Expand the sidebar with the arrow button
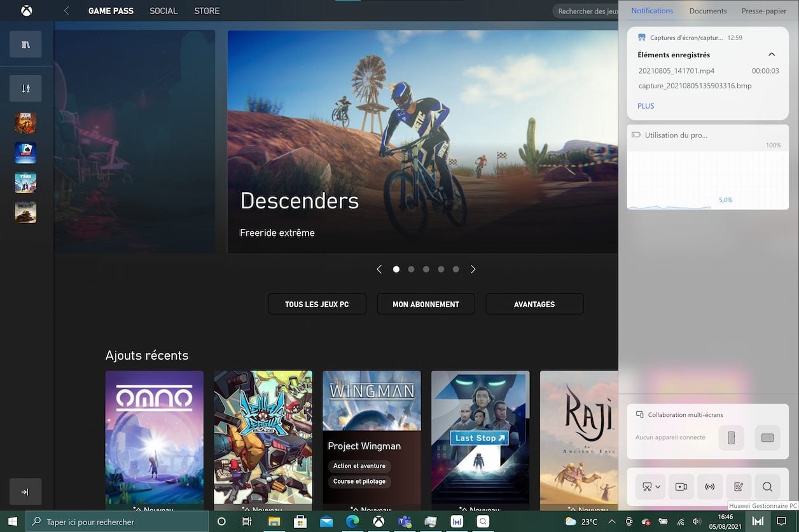Screen dimensions: 799x532 [x=25, y=492]
